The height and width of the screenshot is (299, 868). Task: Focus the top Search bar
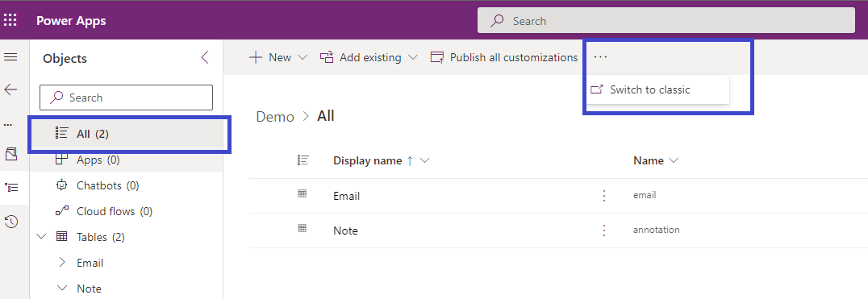tap(666, 21)
